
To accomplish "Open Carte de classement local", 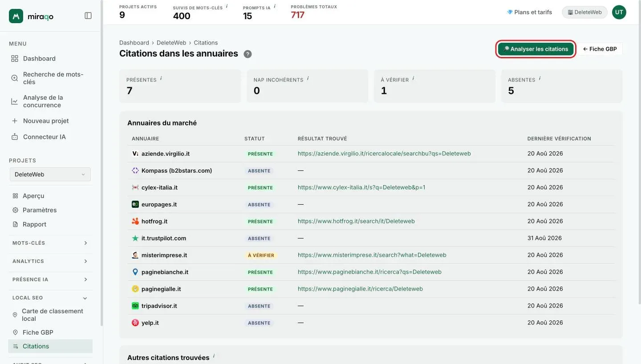I will 50,315.
